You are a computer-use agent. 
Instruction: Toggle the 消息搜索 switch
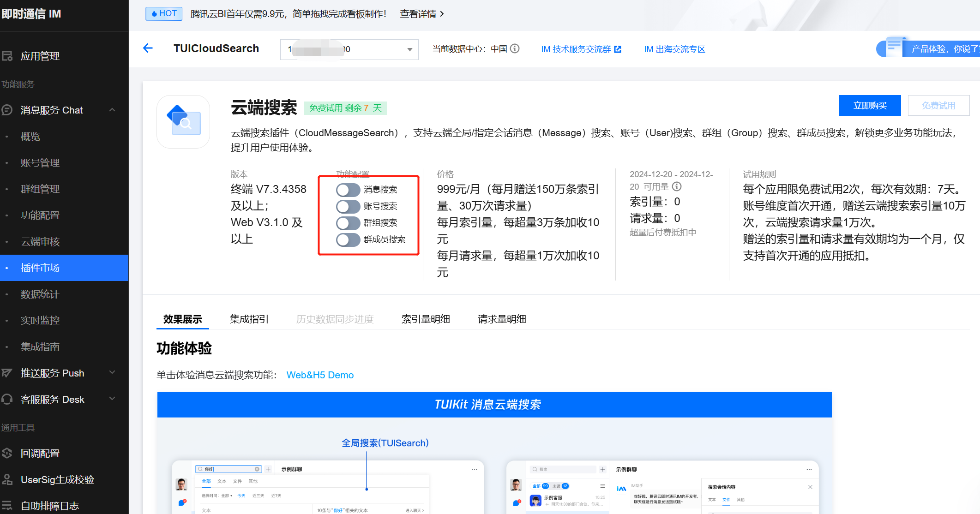(x=348, y=190)
